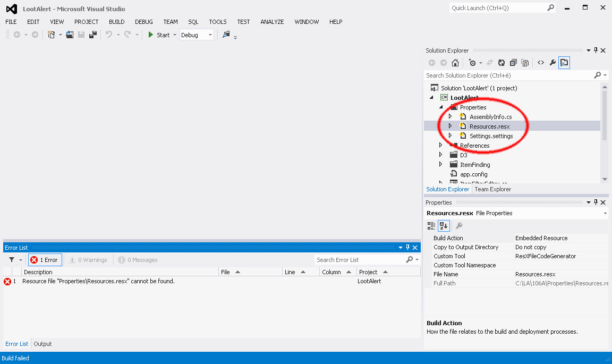Select the Error List tab
Screen dimensions: 612x364
click(17, 344)
